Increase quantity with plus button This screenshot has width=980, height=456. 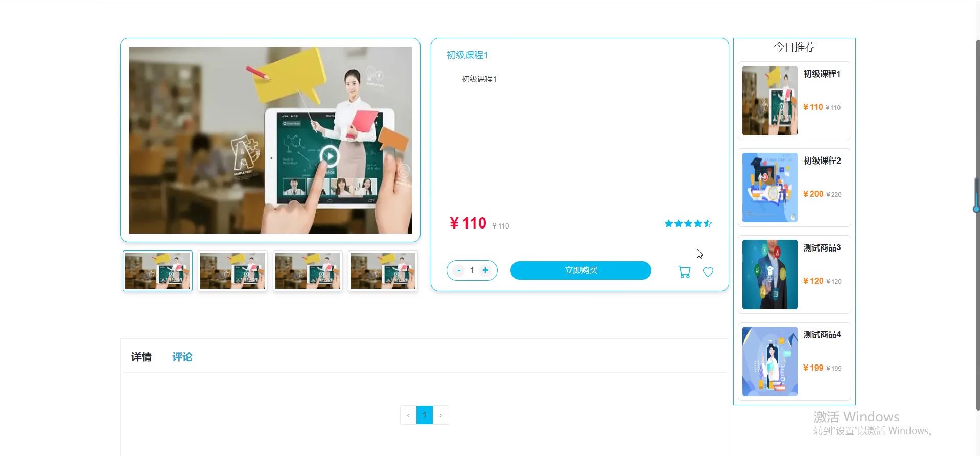(x=485, y=270)
